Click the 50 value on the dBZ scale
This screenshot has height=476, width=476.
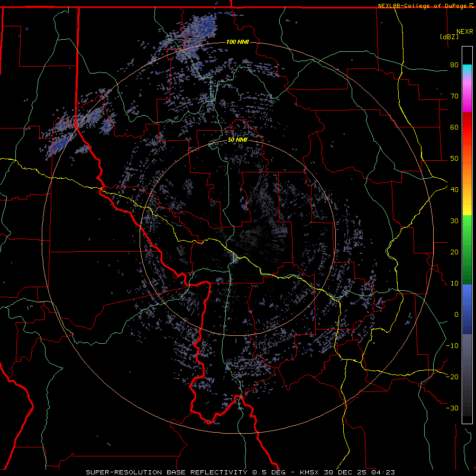454,159
